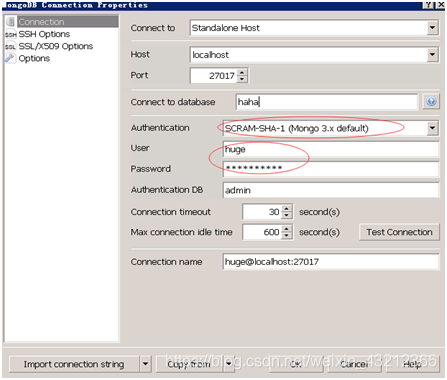Click the Connection timeout field showing 30
The image size is (447, 380).
pos(262,212)
